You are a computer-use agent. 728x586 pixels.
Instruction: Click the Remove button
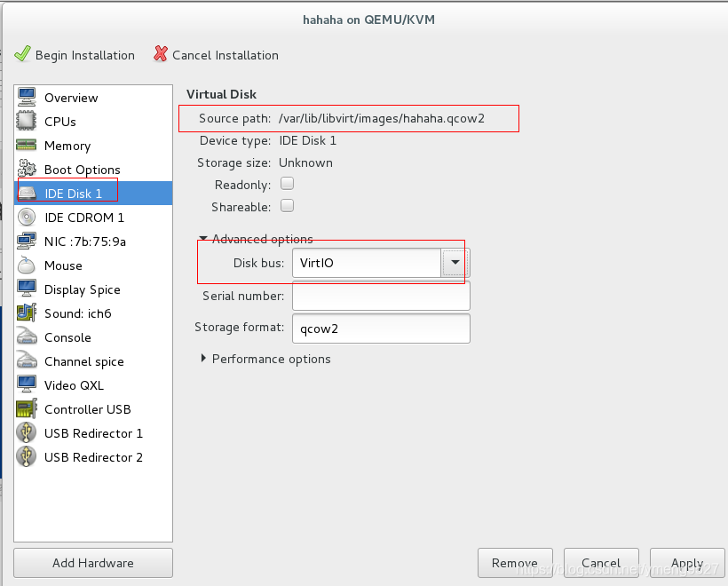(515, 563)
